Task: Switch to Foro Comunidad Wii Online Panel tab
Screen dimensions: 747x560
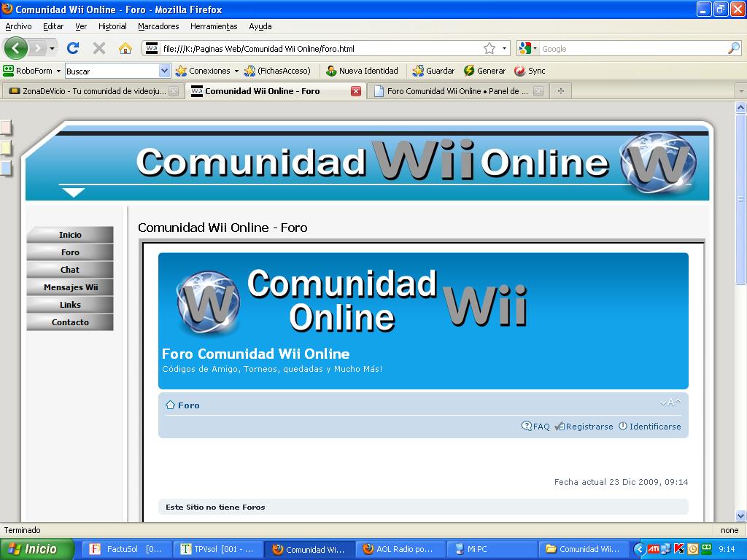Action: [x=457, y=91]
